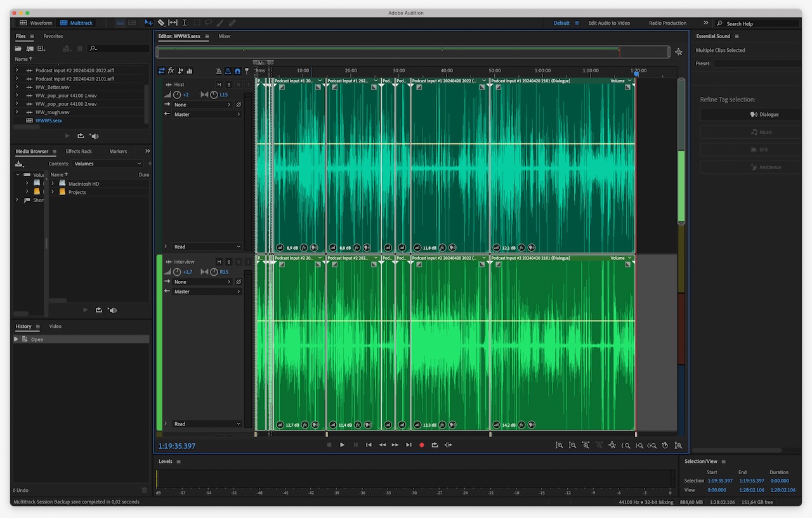
Task: Open the Radio Production workspace
Action: click(x=667, y=23)
